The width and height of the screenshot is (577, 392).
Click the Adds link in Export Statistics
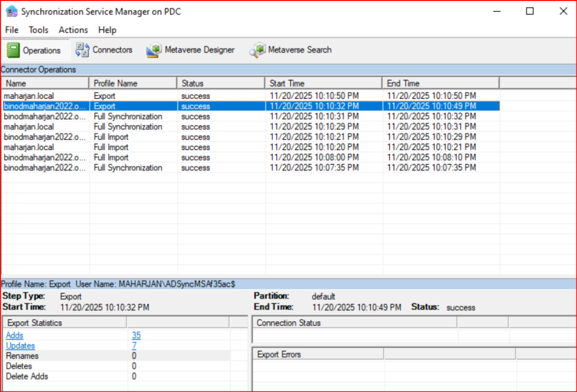click(15, 336)
